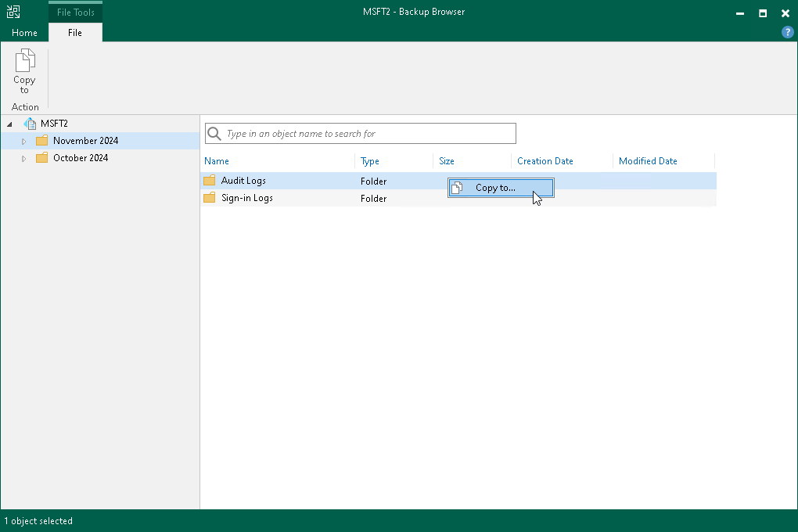This screenshot has height=532, width=798.
Task: Click the Sign-in Logs folder icon
Action: click(209, 198)
